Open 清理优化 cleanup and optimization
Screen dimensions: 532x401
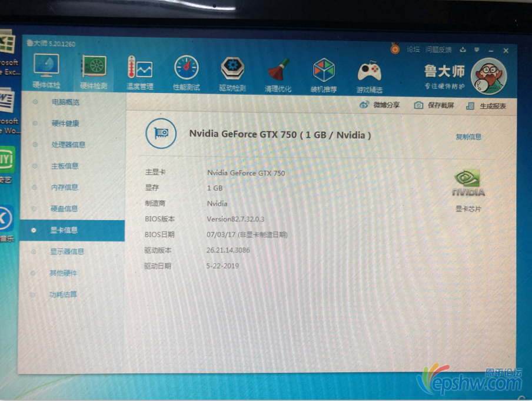[278, 74]
